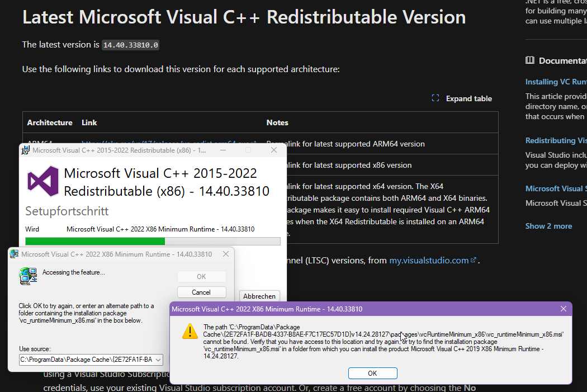
Task: Click the Documentation book icon in sidebar
Action: (530, 60)
